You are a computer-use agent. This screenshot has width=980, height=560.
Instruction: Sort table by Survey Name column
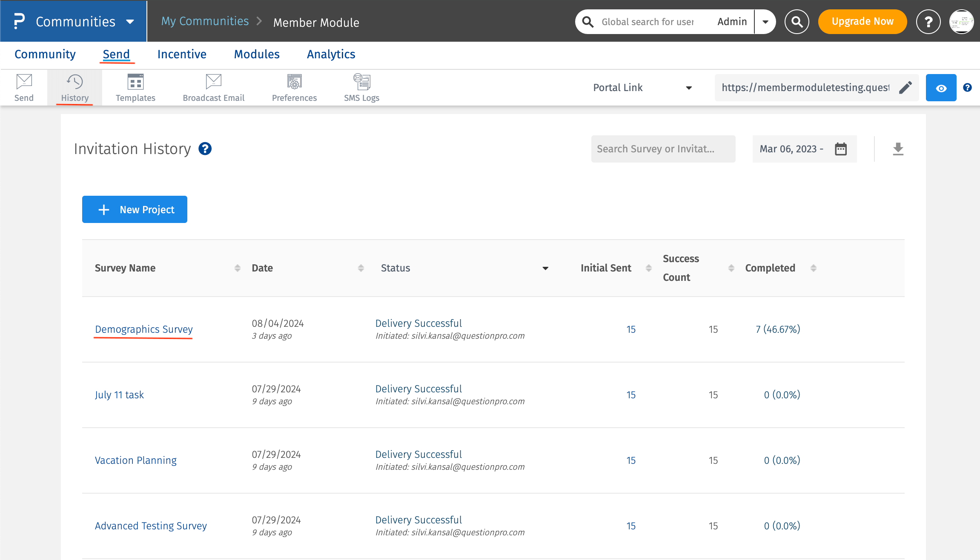point(238,268)
